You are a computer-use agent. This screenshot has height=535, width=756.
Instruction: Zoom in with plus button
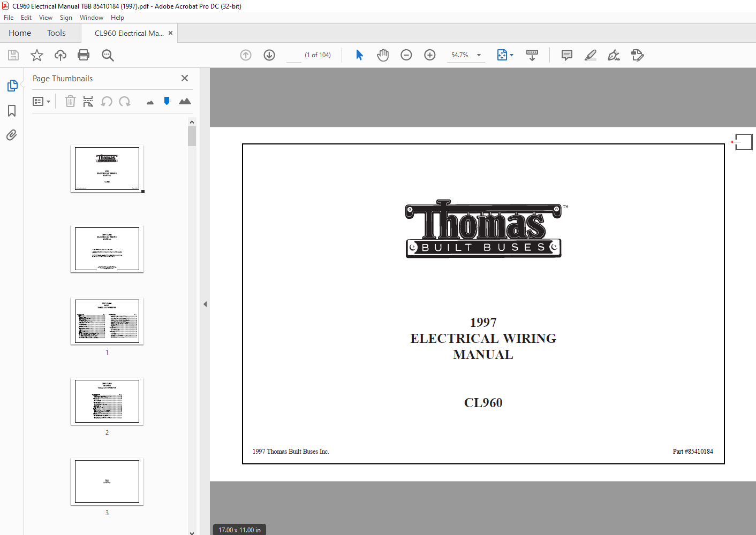coord(430,55)
